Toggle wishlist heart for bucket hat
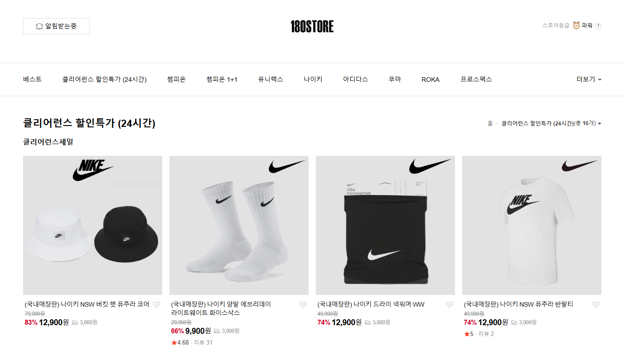This screenshot has width=624, height=364. (156, 305)
